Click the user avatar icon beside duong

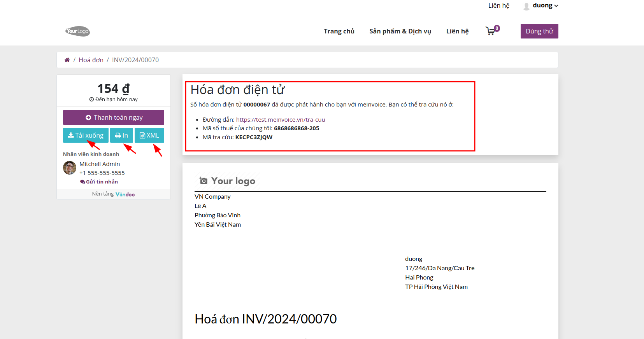click(526, 6)
